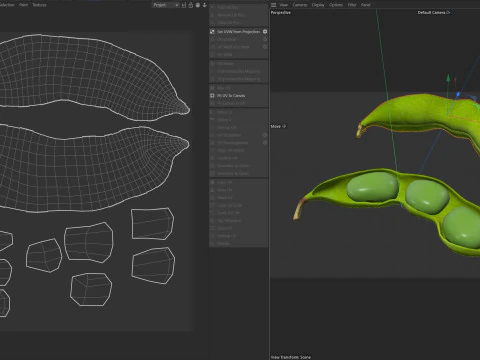
Task: Open the viewport Cameras menu
Action: tap(300, 5)
